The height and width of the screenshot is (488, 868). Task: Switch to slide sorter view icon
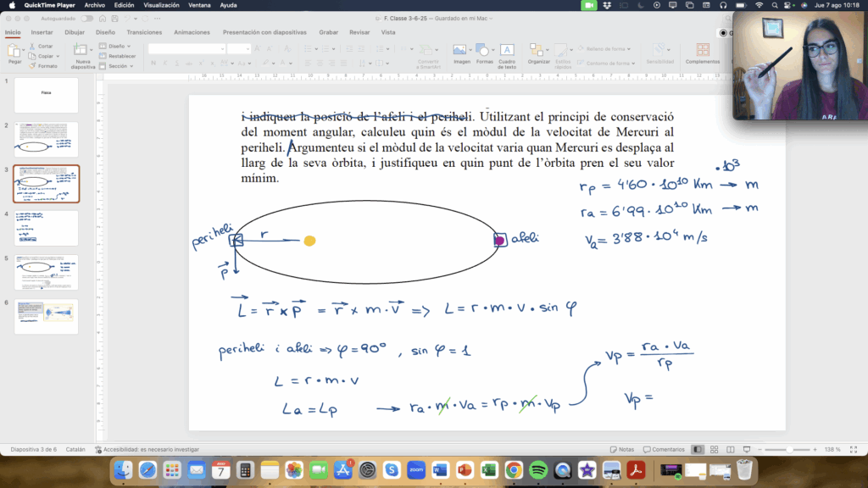click(x=714, y=450)
